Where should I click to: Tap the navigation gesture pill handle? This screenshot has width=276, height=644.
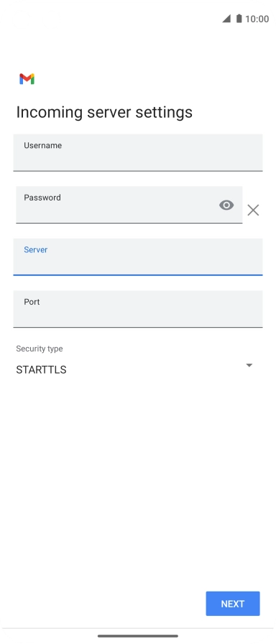[x=138, y=636]
